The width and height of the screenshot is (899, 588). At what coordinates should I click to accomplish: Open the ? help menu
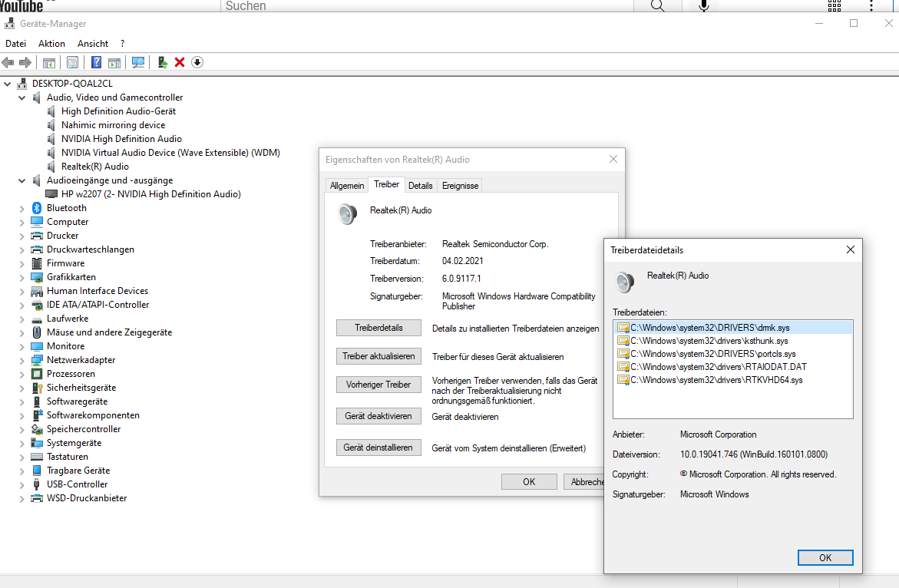(x=123, y=44)
